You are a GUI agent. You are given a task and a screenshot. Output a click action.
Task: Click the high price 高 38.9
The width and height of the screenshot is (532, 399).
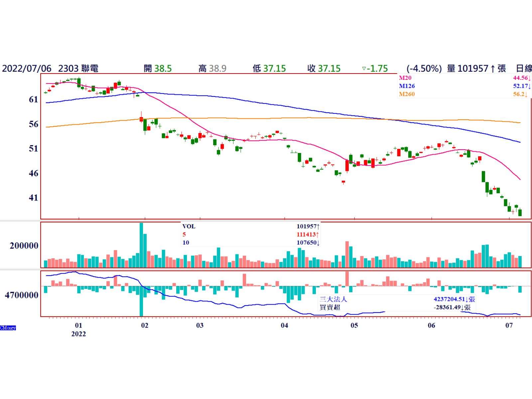[212, 68]
